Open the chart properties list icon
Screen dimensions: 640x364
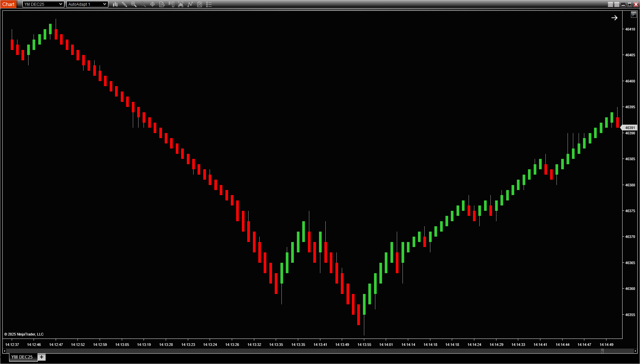click(209, 4)
